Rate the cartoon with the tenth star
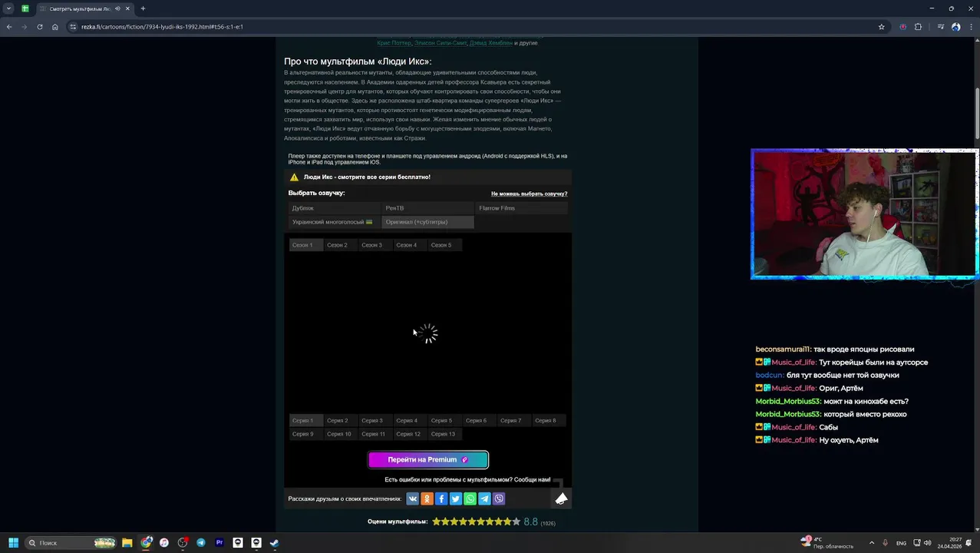The width and height of the screenshot is (980, 553). 516,522
